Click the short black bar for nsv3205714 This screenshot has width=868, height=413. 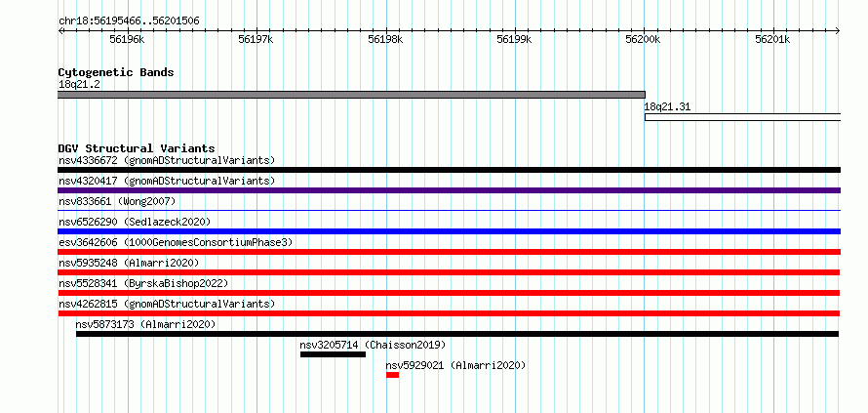coord(333,354)
